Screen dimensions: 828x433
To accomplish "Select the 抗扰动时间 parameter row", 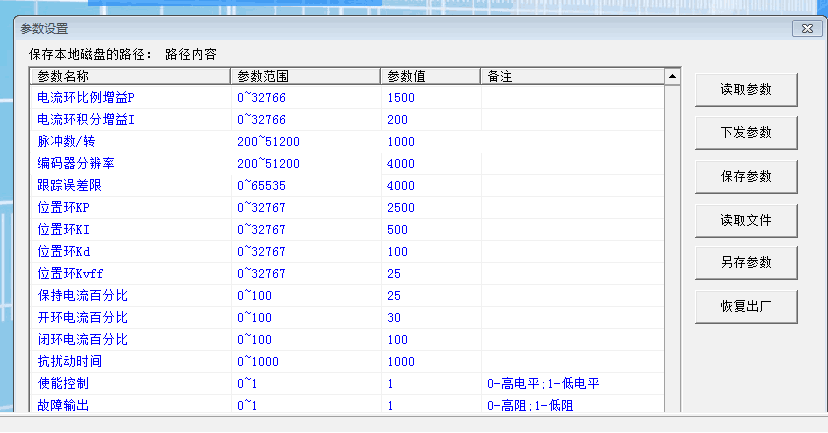I will [70, 361].
